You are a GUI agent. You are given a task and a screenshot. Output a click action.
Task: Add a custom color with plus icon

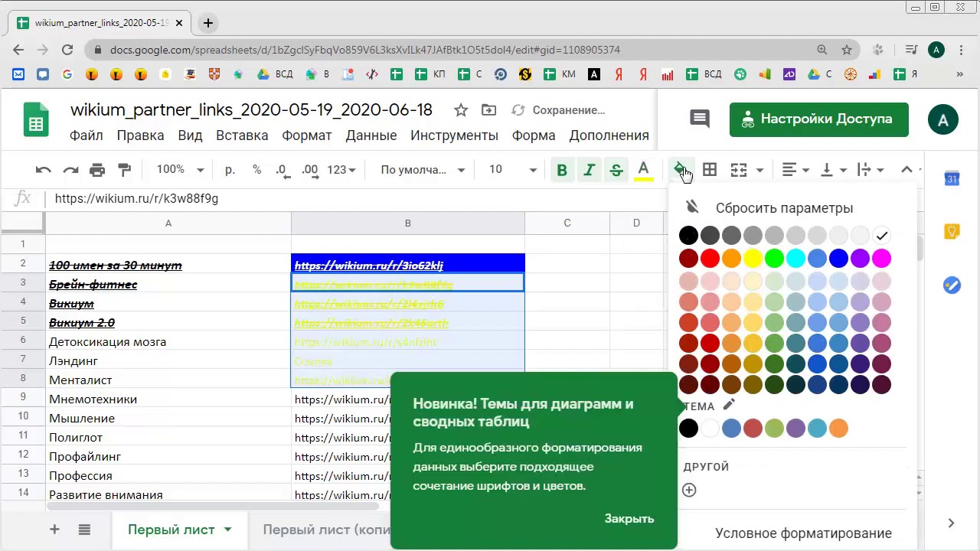tap(689, 490)
